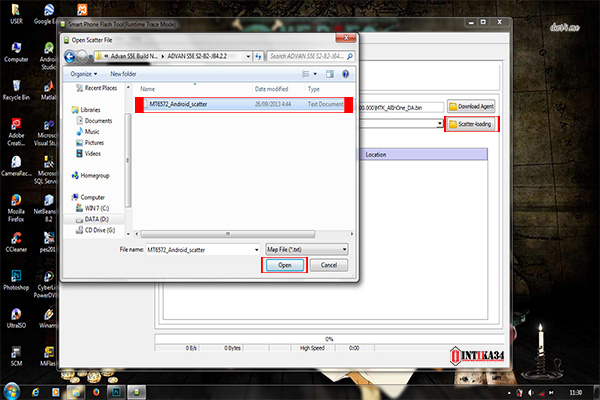Select WIN 7 (C:) drive
Image resolution: width=600 pixels, height=400 pixels.
click(92, 208)
